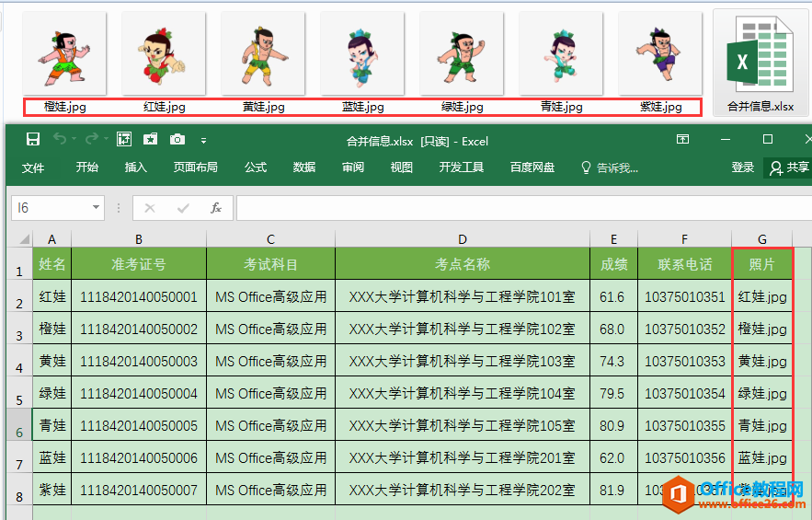812x520 pixels.
Task: Open the 视图 ribbon tab
Action: [x=401, y=167]
